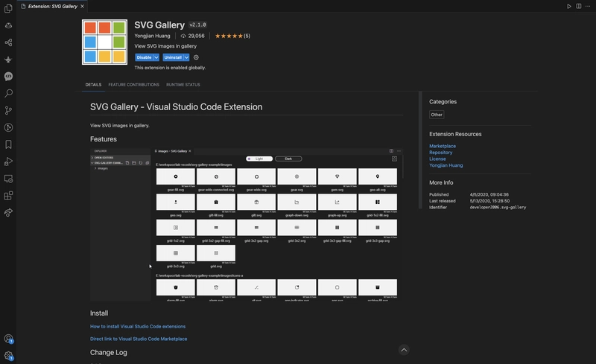Click the Other category tag

coord(437,115)
